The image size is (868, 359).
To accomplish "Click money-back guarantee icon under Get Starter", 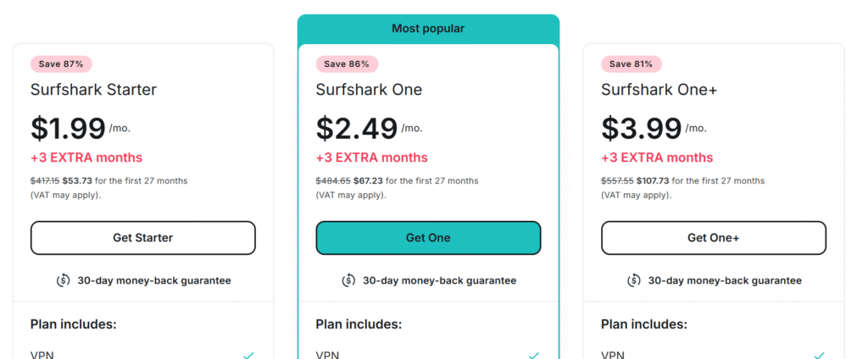I will click(63, 280).
